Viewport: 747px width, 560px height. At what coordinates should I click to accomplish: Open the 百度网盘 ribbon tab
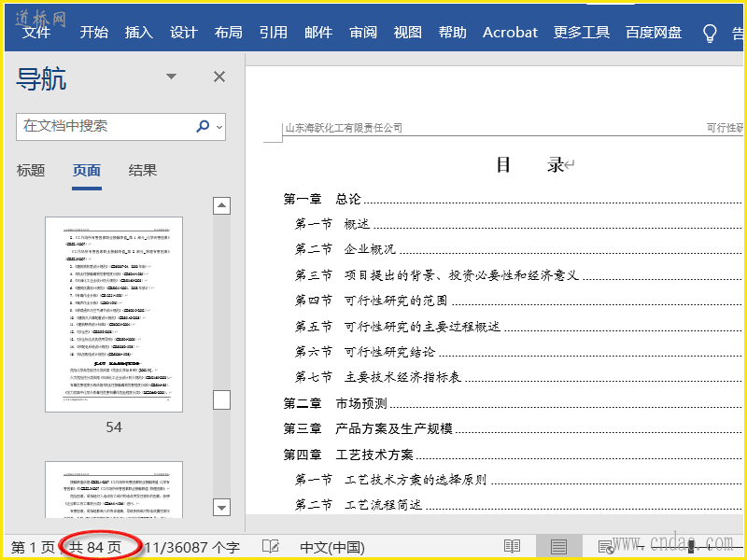point(654,33)
